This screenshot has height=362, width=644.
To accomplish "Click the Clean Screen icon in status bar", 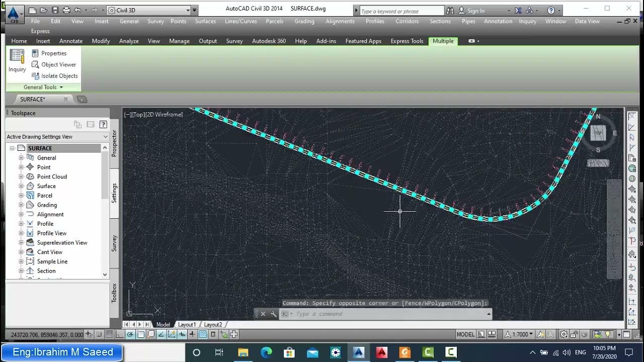I will pyautogui.click(x=626, y=334).
